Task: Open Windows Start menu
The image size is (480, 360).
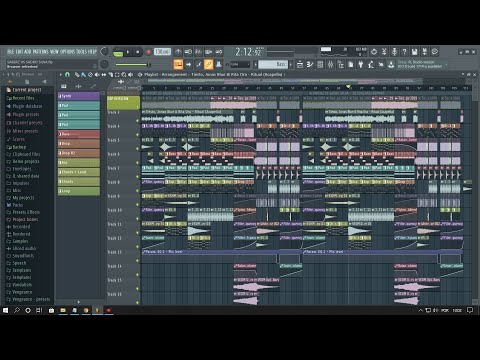Action: coord(5,310)
